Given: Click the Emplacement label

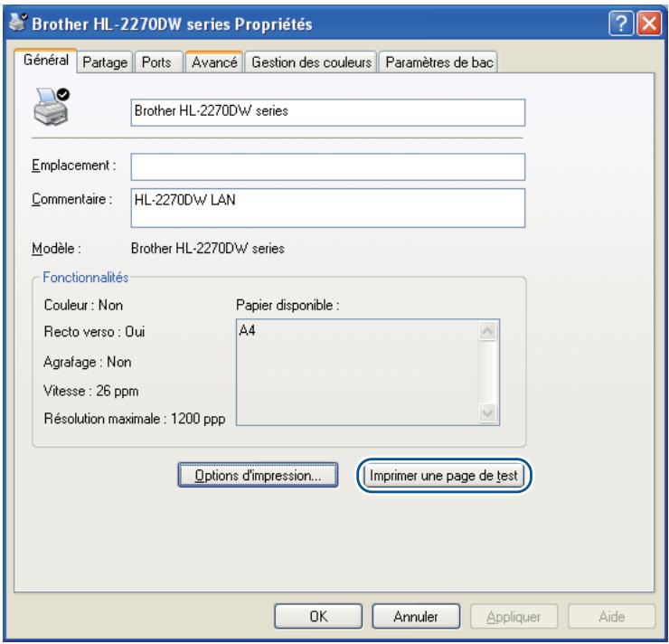Looking at the screenshot, I should point(74,166).
